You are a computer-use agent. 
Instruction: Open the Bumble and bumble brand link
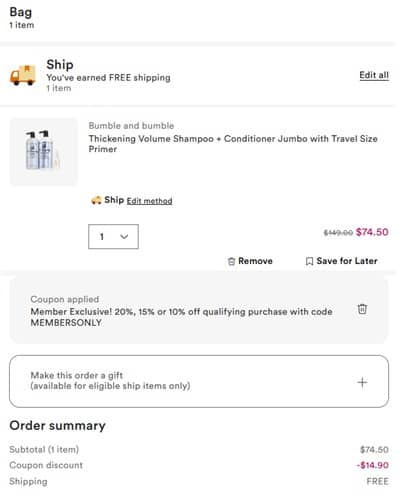coord(131,126)
